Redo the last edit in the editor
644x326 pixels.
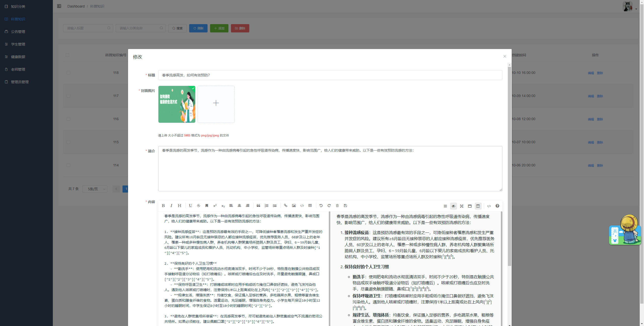329,206
